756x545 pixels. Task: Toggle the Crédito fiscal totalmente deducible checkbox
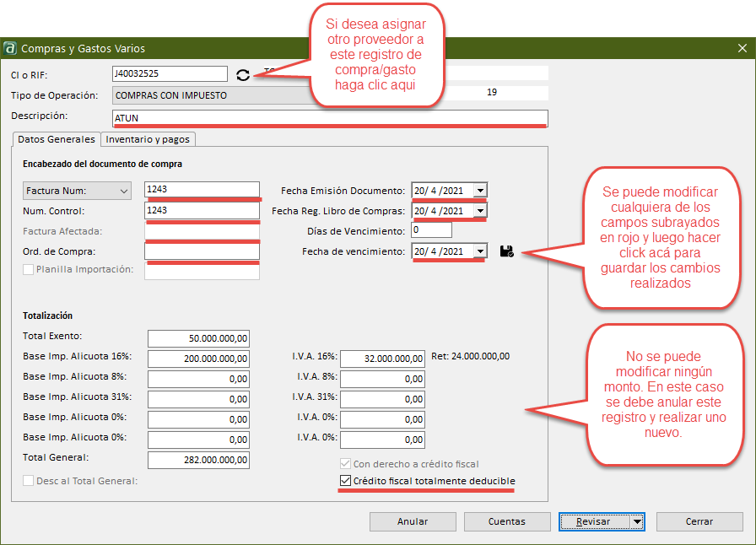click(x=344, y=481)
